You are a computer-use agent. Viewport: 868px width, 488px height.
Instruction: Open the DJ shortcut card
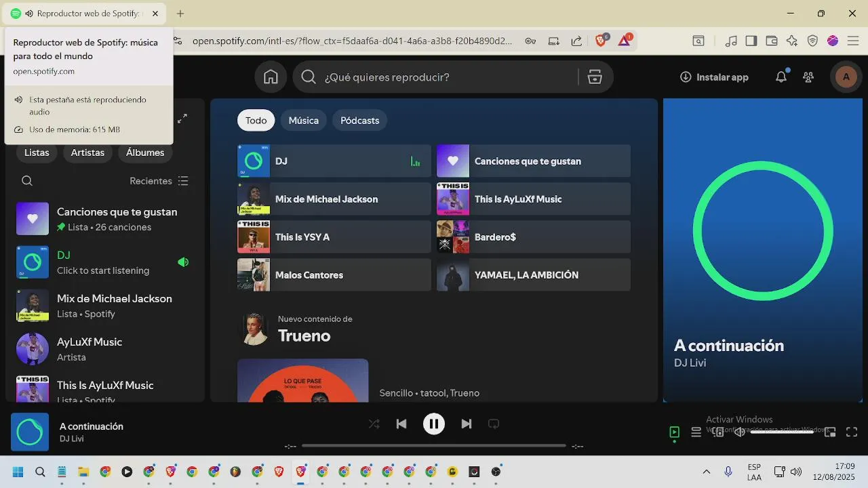coord(334,161)
